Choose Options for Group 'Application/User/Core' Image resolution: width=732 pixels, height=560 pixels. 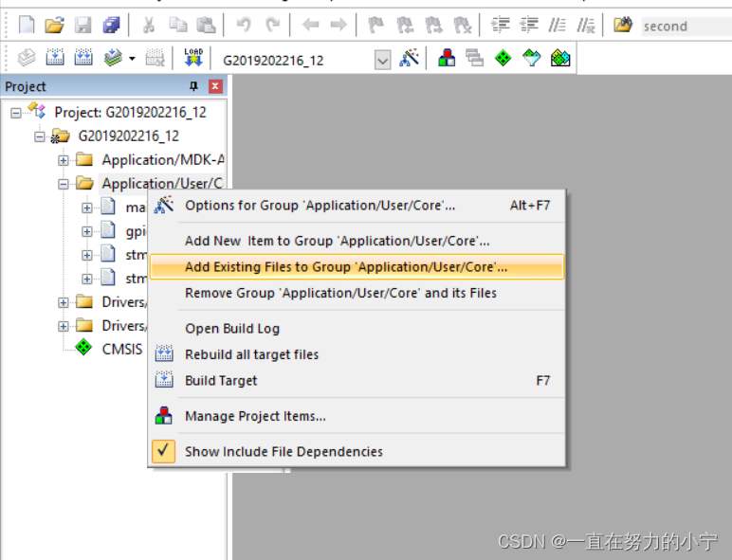pyautogui.click(x=357, y=206)
